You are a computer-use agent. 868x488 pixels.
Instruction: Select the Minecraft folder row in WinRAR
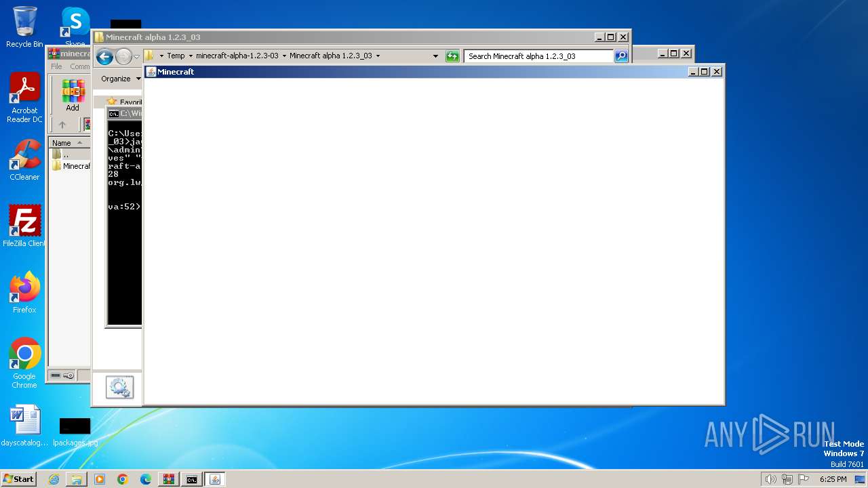tap(71, 166)
